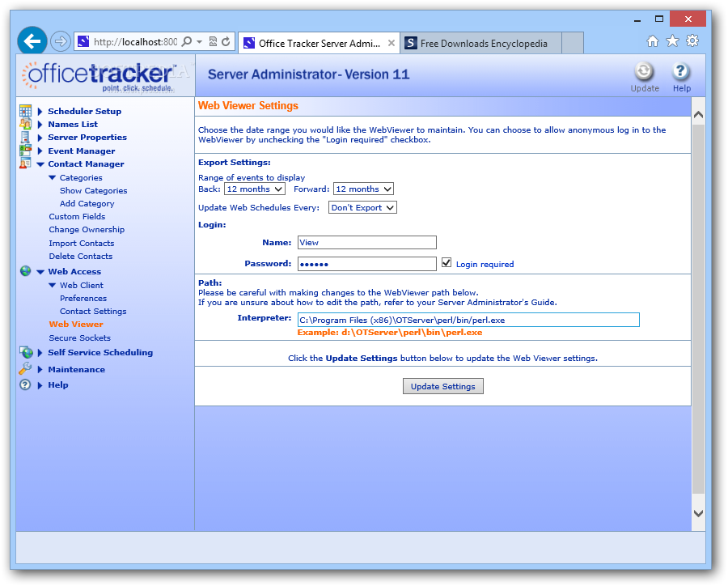Open the Forward months dropdown

pos(363,189)
